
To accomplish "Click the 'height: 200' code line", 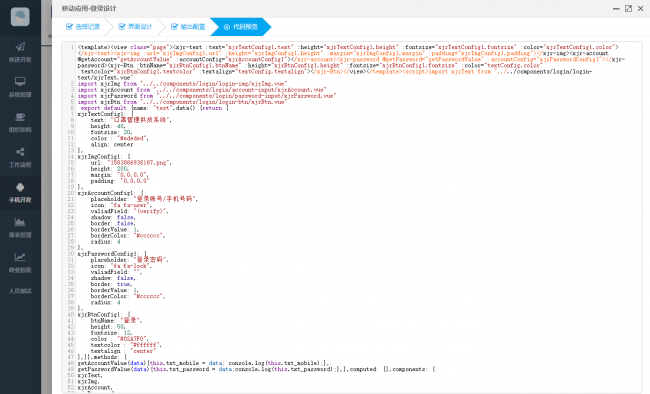I will [109, 169].
